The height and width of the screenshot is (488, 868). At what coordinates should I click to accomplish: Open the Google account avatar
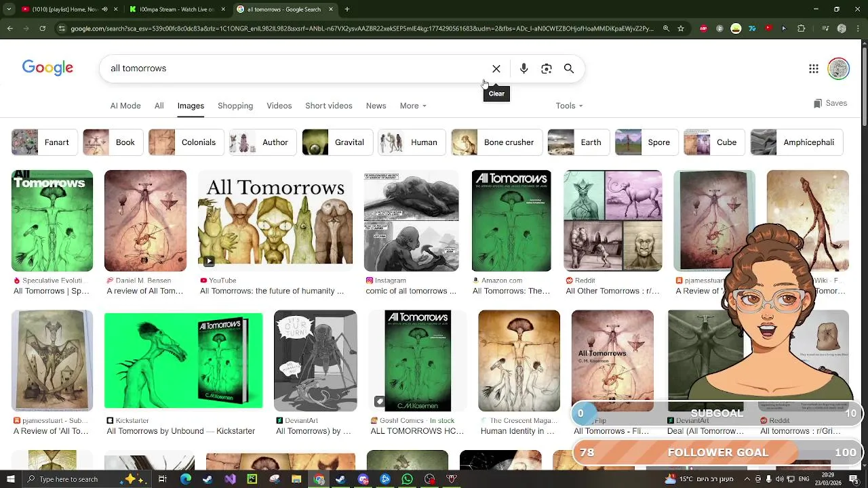pos(839,68)
